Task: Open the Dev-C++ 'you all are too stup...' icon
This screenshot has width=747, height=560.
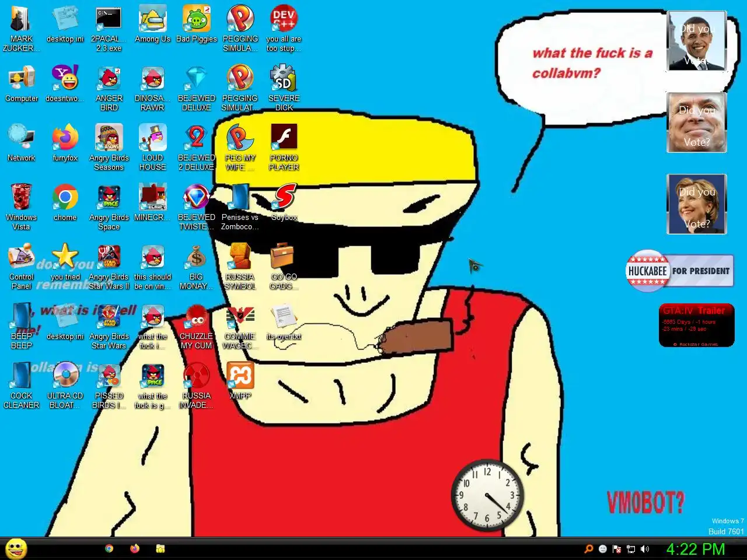Action: 284,28
